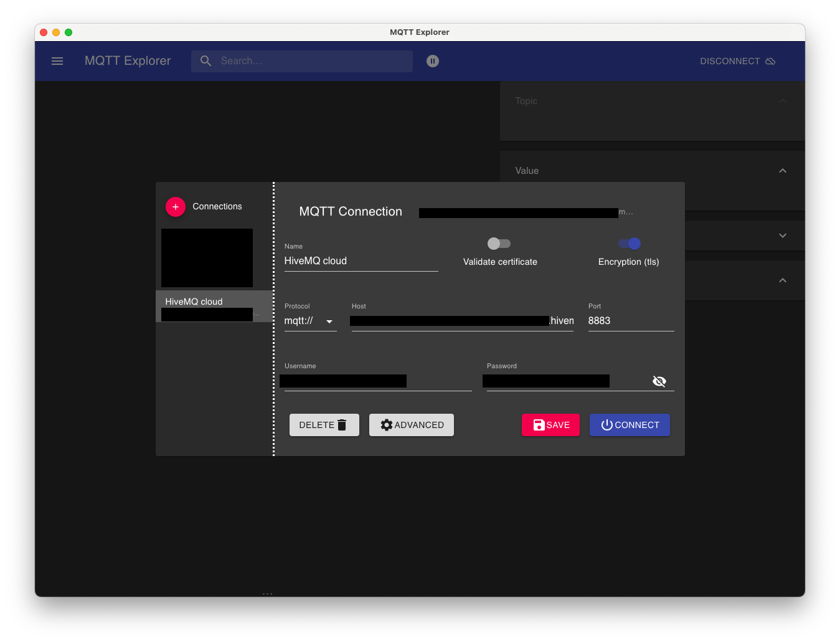Enable Validate certificate

click(x=499, y=244)
